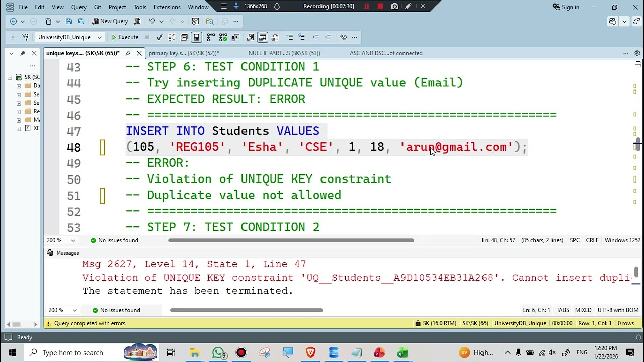Open the Activity Monitor icon

point(195,21)
